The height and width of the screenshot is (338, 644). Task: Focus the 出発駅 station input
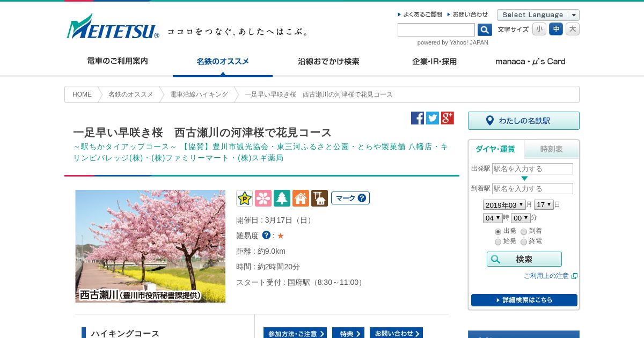(532, 168)
